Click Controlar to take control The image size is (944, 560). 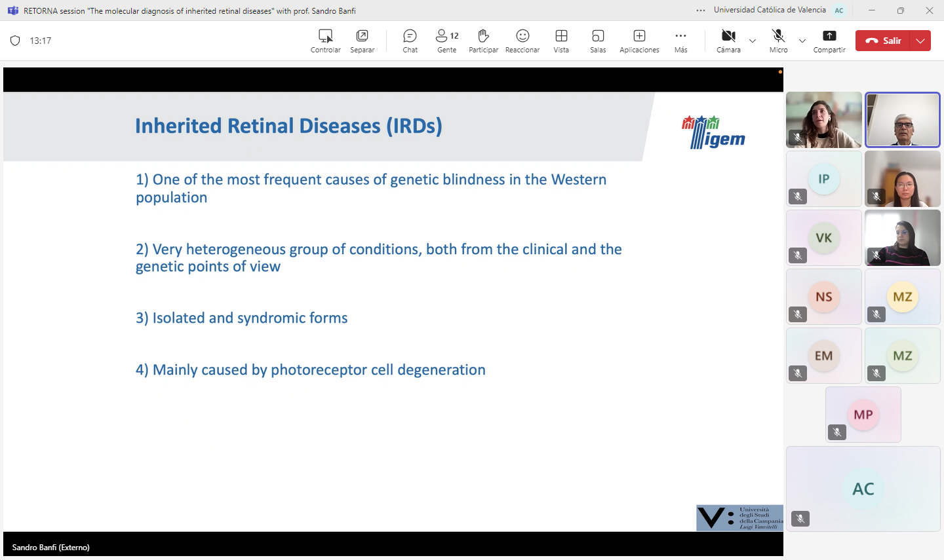325,41
